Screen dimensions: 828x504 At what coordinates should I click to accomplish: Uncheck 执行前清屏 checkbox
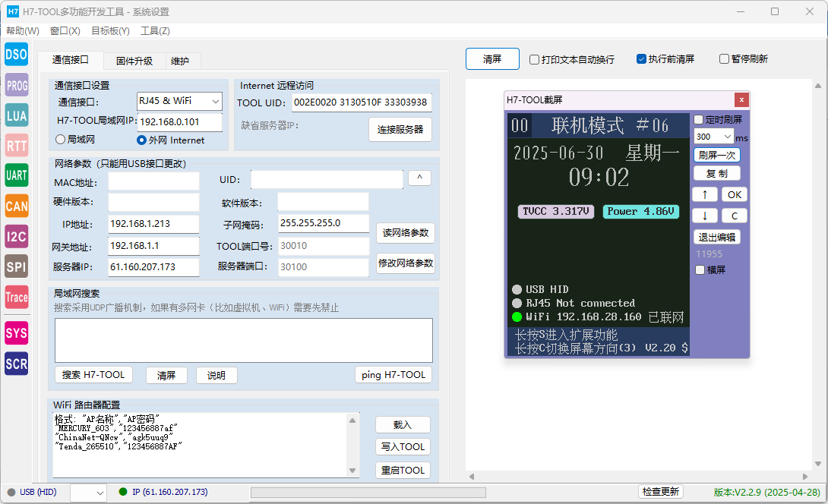[x=641, y=59]
